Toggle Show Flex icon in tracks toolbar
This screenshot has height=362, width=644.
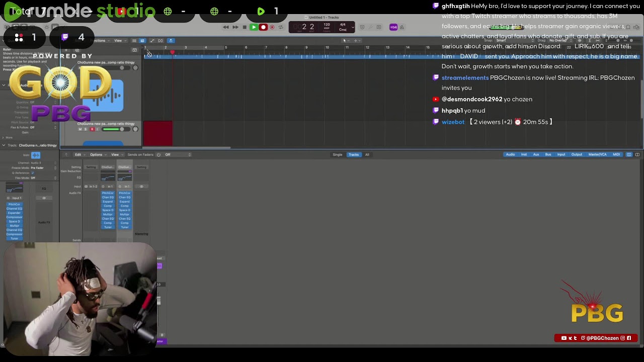160,41
